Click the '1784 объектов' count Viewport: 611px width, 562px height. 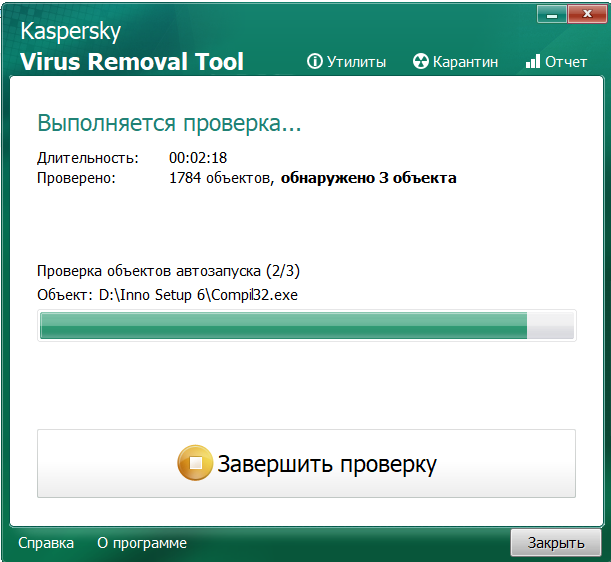click(221, 178)
